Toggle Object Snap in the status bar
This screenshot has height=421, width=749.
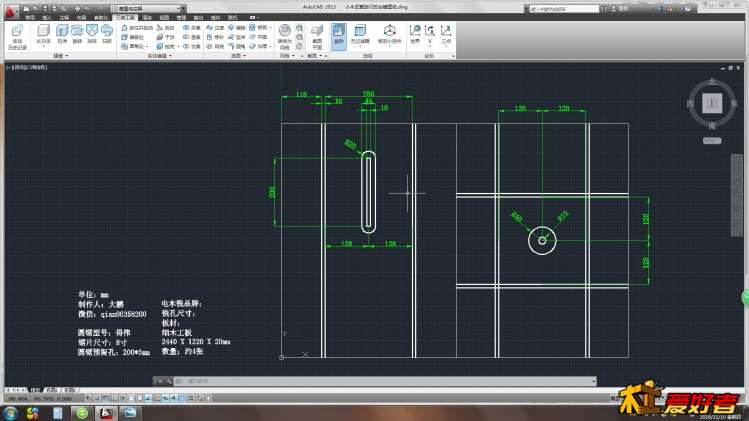(x=131, y=398)
